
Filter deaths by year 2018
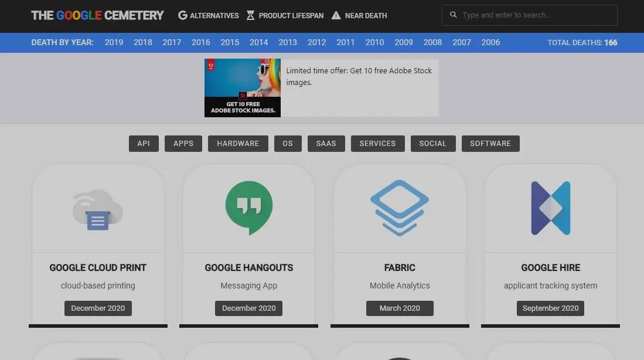(143, 42)
